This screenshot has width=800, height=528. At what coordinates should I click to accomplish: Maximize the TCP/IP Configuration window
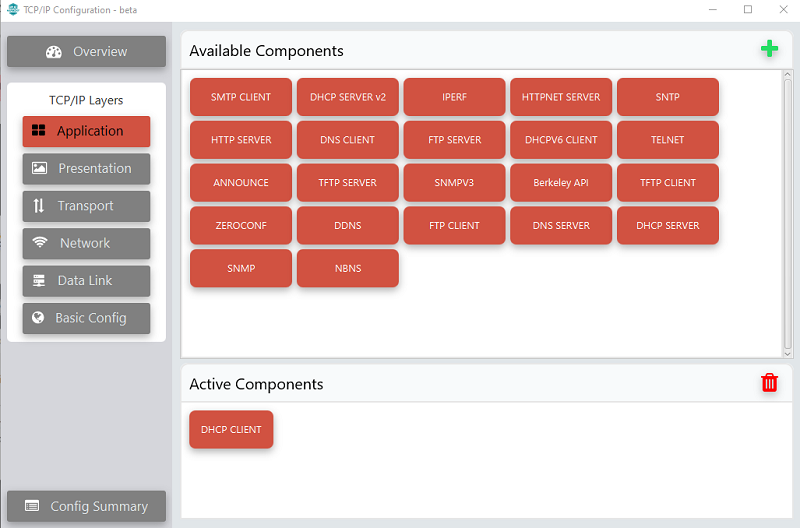coord(748,9)
